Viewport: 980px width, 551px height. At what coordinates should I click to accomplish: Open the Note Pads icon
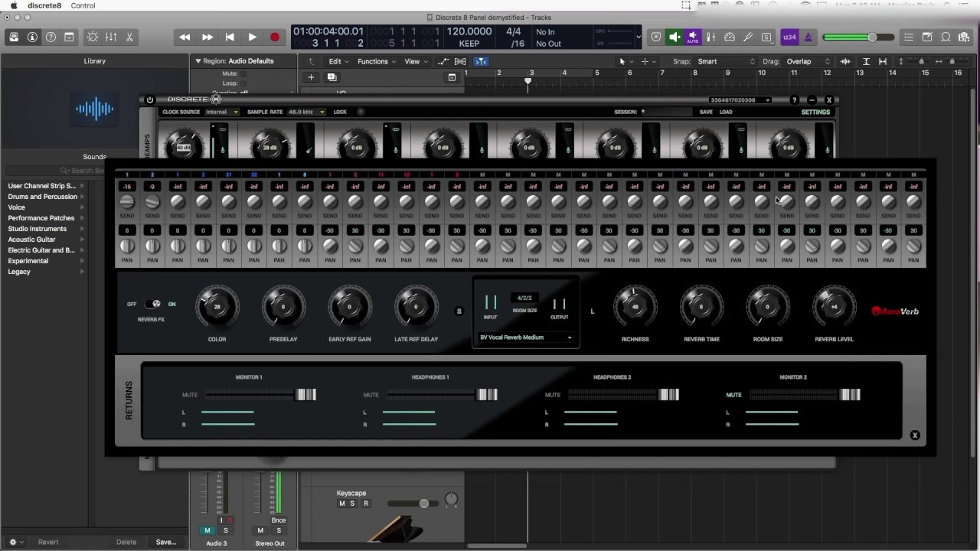[x=927, y=37]
